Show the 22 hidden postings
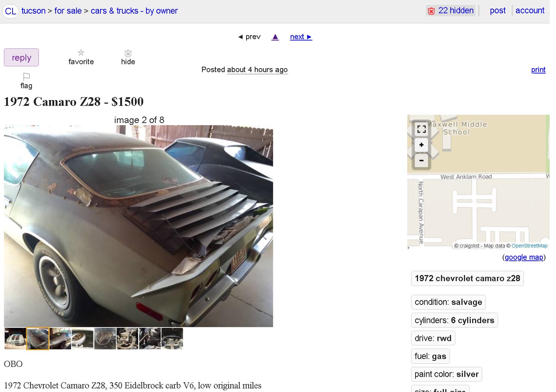The image size is (556, 392). pyautogui.click(x=451, y=11)
